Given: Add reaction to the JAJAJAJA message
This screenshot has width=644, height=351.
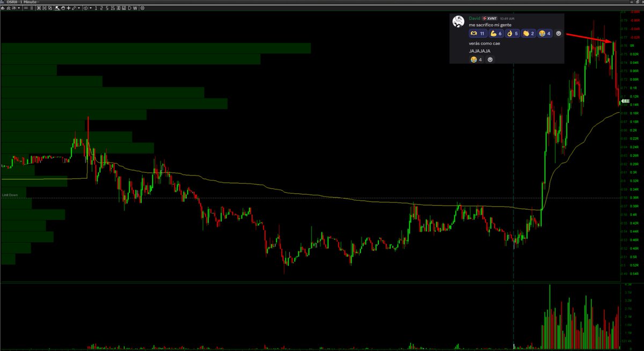Looking at the screenshot, I should click(x=490, y=59).
